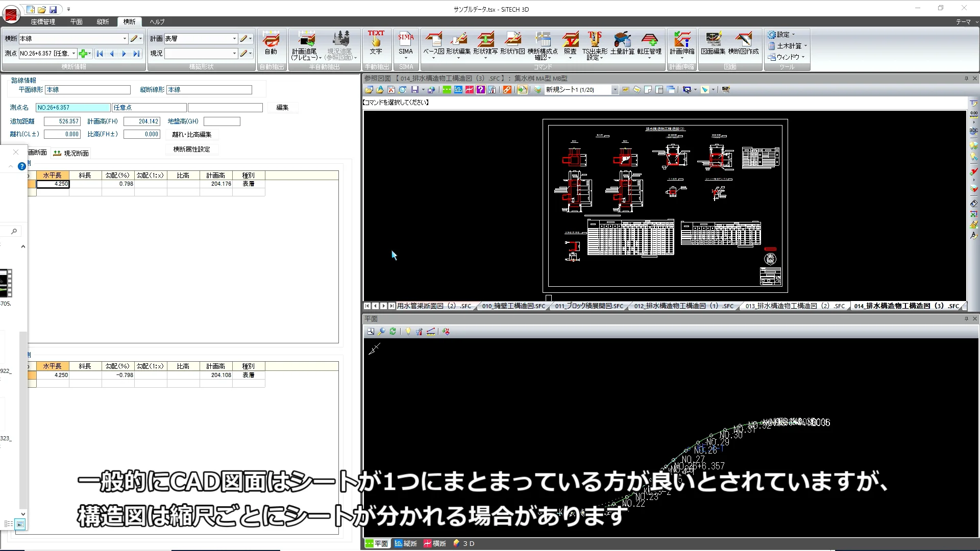The width and height of the screenshot is (980, 551).
Task: Launch the 照査 check tool
Action: click(570, 45)
